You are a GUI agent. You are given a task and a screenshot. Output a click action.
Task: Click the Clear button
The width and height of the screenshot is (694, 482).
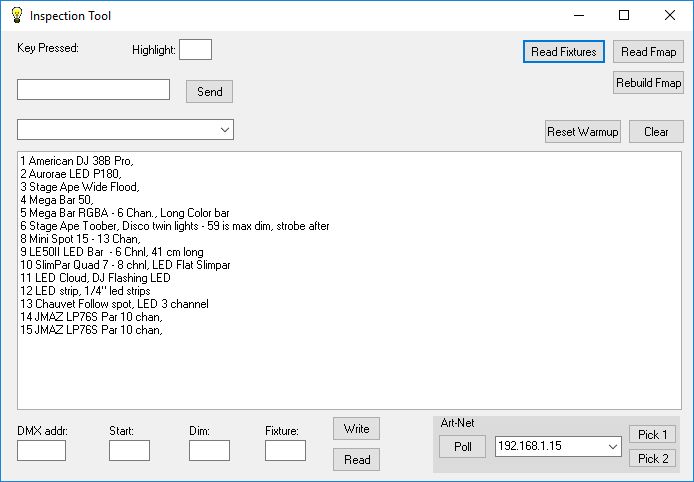click(x=656, y=132)
